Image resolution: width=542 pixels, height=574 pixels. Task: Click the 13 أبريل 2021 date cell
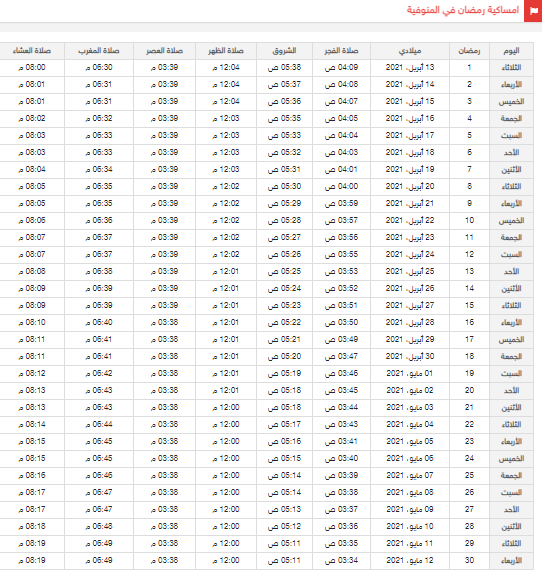click(410, 68)
